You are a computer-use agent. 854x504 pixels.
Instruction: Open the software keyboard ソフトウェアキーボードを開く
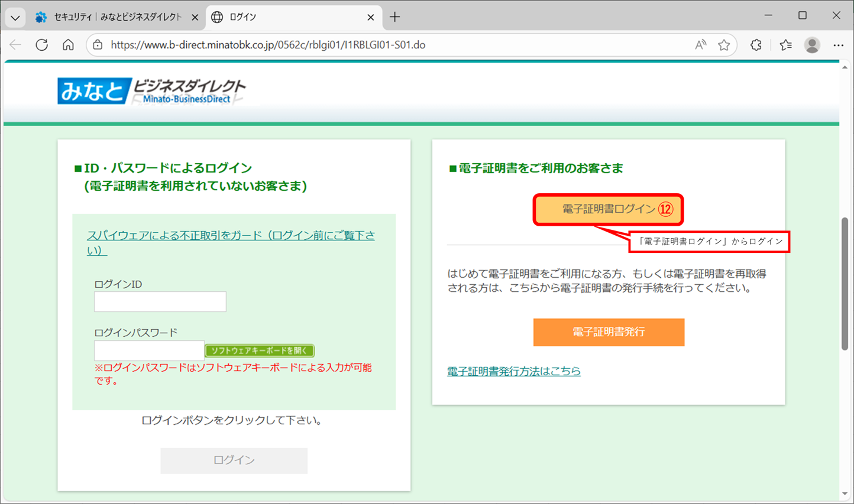point(259,350)
